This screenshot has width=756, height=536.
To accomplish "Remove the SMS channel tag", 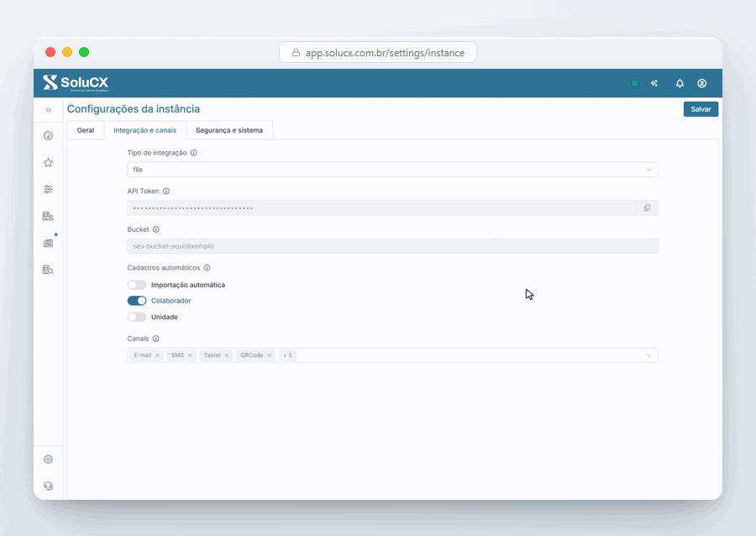I will [190, 355].
